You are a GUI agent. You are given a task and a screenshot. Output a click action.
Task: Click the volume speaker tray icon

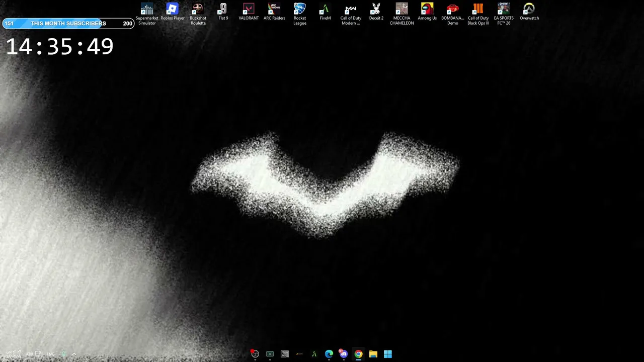pos(30,354)
